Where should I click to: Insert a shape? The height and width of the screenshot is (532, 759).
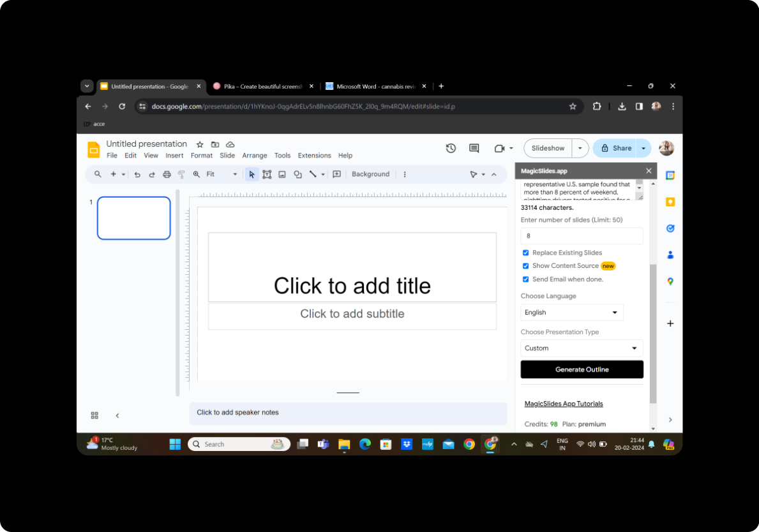tap(297, 174)
